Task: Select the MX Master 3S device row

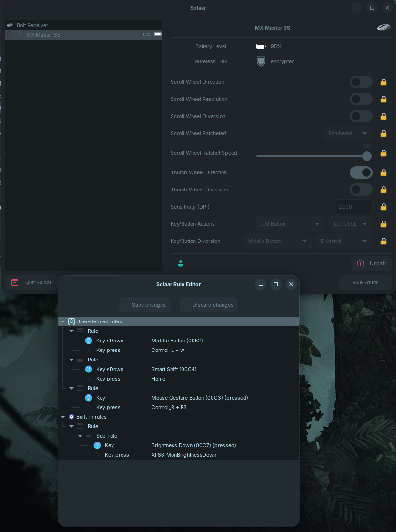Action: [x=83, y=35]
